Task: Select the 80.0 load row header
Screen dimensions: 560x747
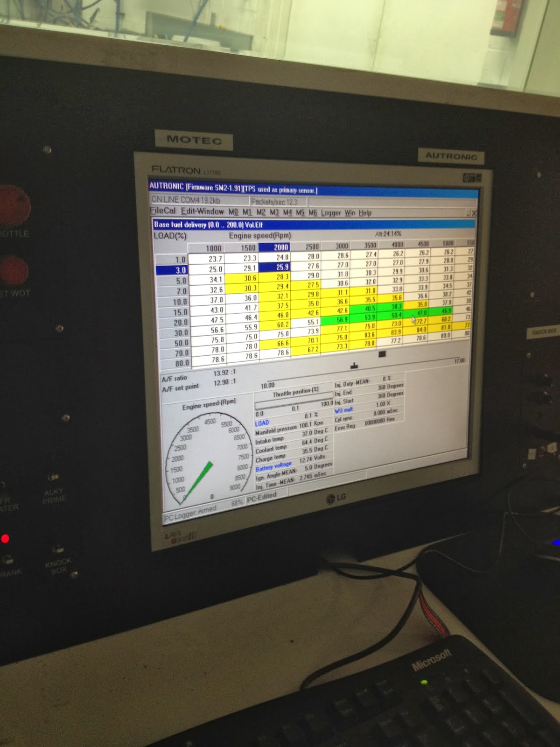Action: 176,363
